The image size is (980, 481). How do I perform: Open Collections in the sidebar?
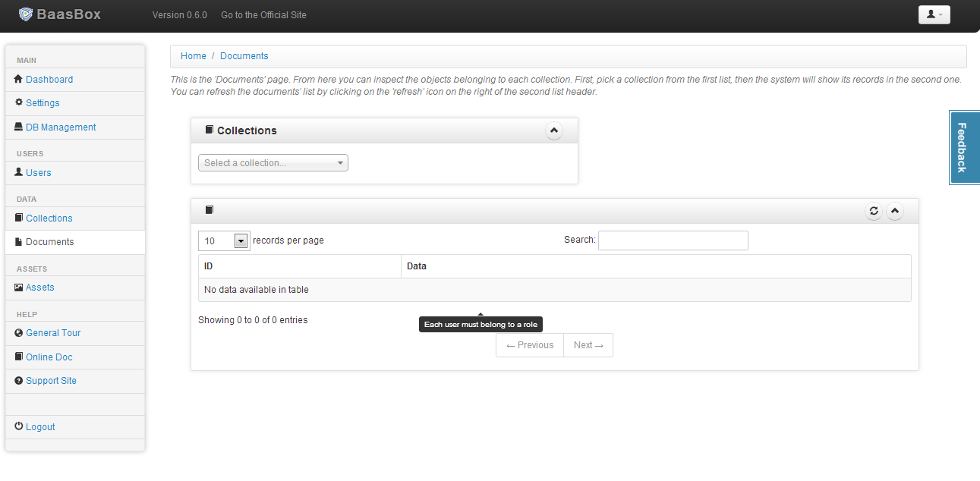tap(49, 218)
